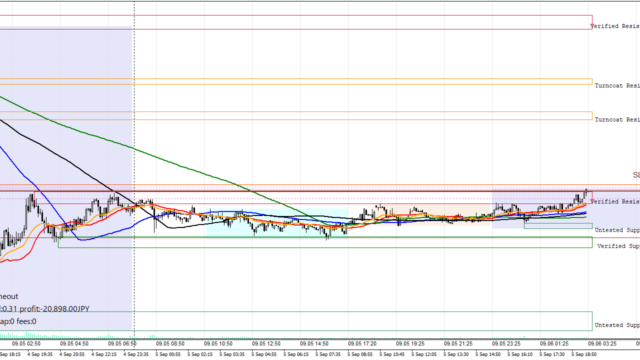Click the 4 Sep 22:15 lower axis label
The image size is (640, 360).
[x=105, y=355]
